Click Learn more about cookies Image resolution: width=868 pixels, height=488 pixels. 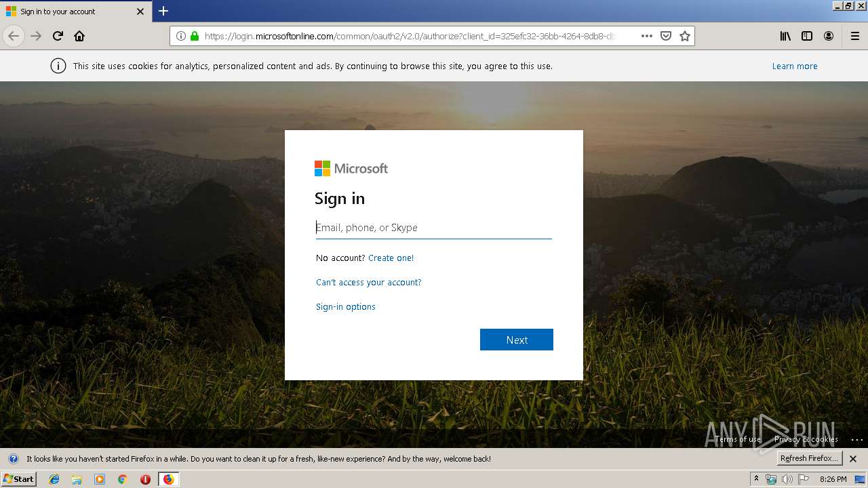coord(795,66)
